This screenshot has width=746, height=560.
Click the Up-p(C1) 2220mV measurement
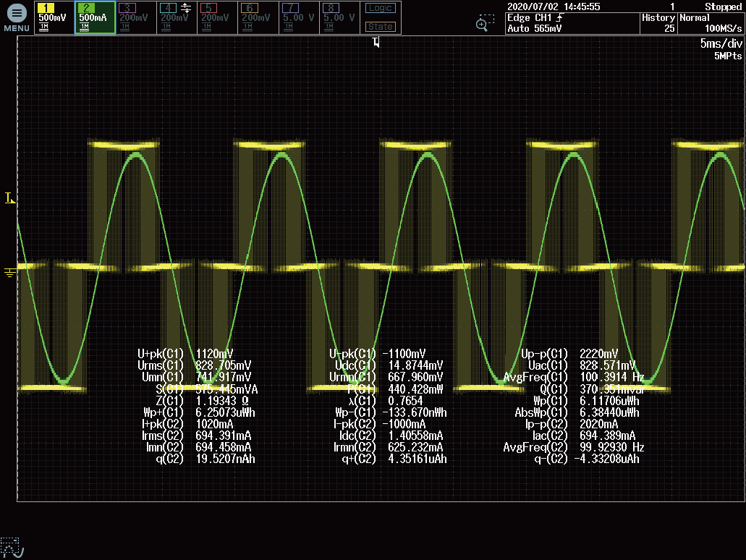pos(569,354)
